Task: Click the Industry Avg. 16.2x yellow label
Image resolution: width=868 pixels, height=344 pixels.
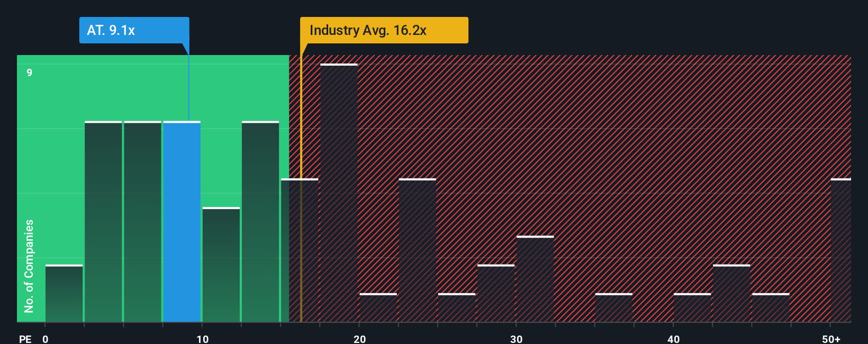Action: pos(384,30)
